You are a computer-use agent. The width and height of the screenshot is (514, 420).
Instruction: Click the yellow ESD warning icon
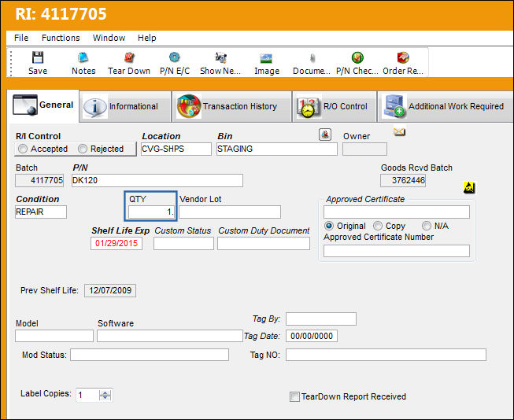click(x=469, y=187)
